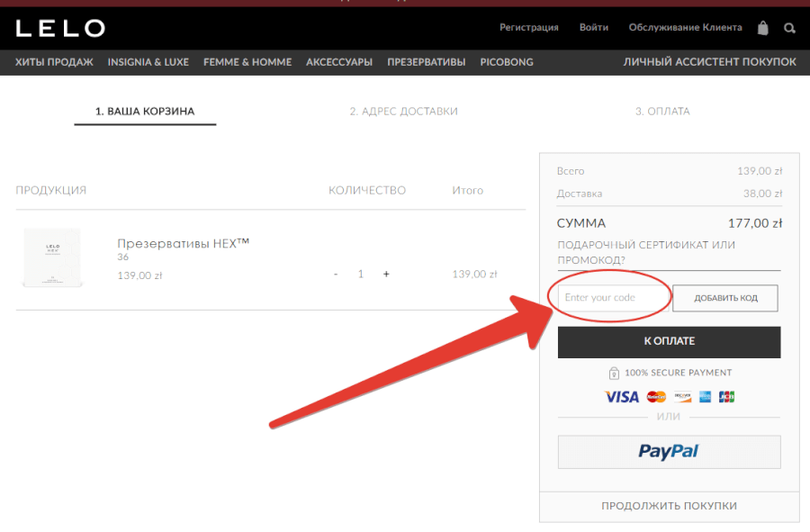Select ОПЛАТА step tab

pos(662,112)
